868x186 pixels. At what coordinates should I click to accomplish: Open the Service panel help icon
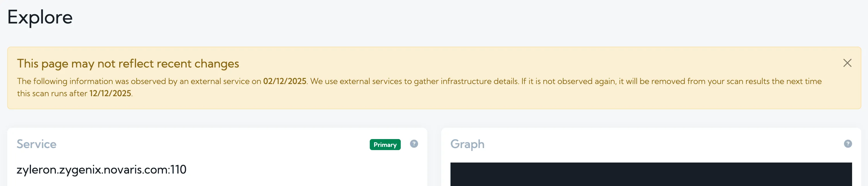point(414,144)
